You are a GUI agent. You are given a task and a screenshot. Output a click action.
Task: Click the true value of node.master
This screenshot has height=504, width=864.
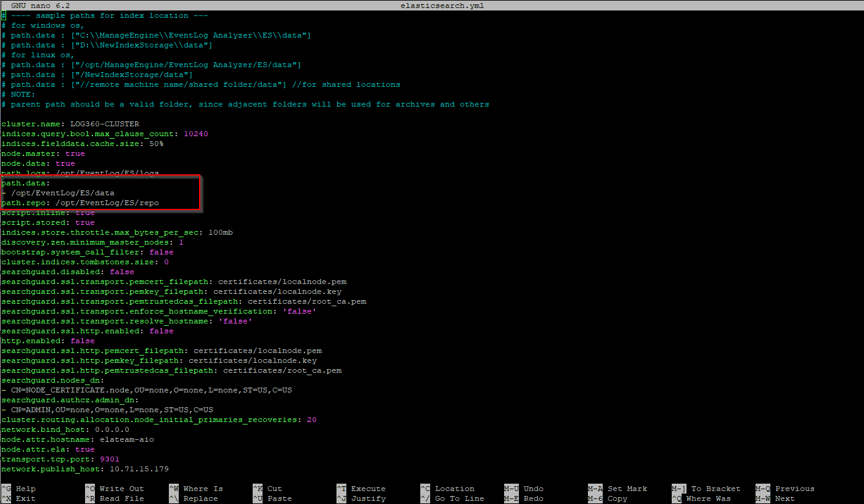[75, 153]
